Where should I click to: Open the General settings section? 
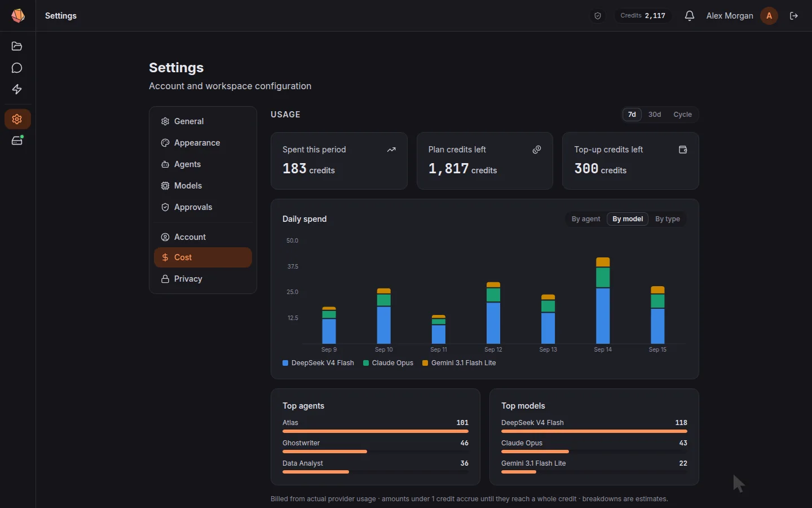[x=203, y=121]
